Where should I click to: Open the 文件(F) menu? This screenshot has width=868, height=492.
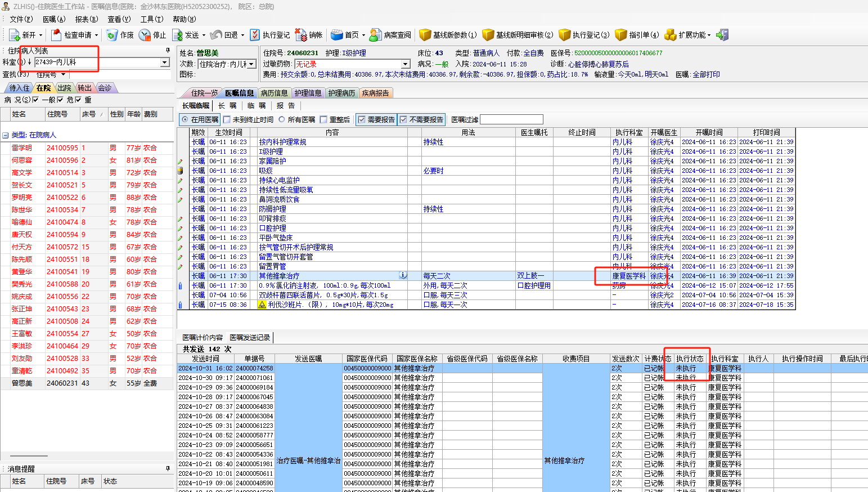21,19
